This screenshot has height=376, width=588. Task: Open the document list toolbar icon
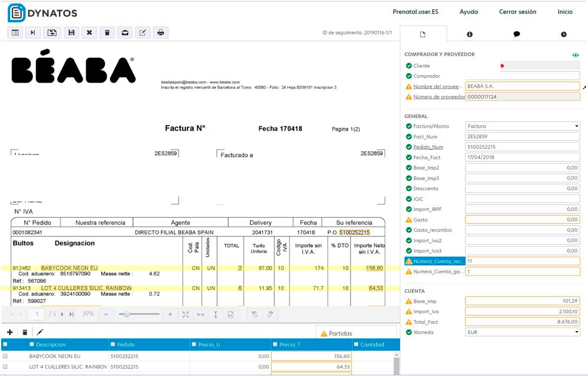point(15,32)
